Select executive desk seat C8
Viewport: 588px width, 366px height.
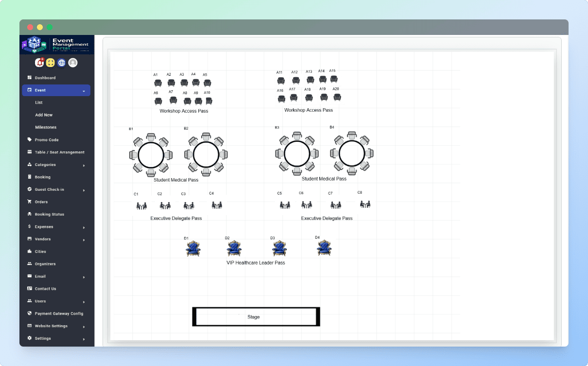pyautogui.click(x=365, y=204)
